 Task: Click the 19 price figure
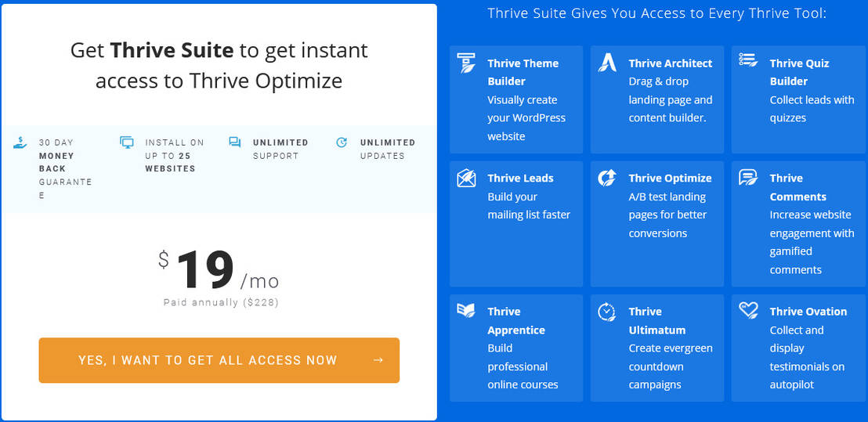point(205,269)
